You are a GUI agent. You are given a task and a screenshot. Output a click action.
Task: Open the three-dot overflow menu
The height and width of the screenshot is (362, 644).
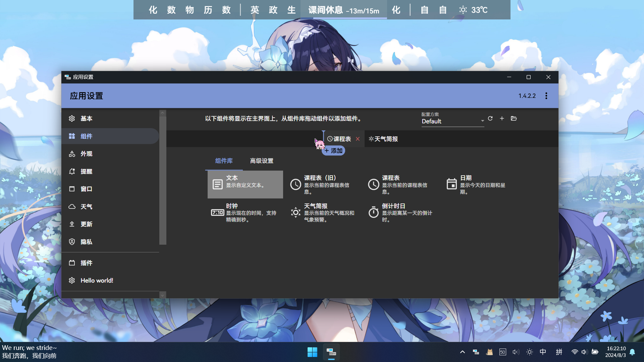click(x=546, y=96)
